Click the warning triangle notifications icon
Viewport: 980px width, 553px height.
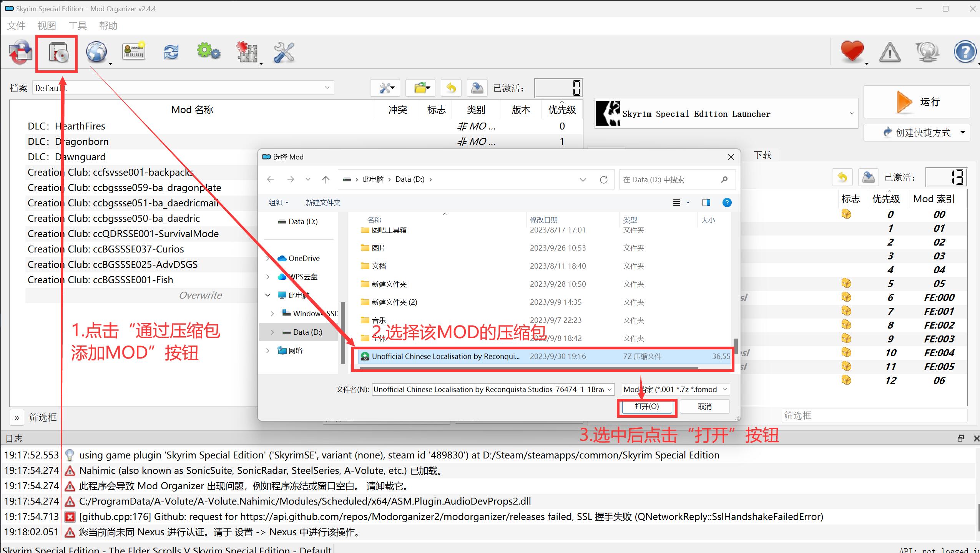[x=890, y=53]
